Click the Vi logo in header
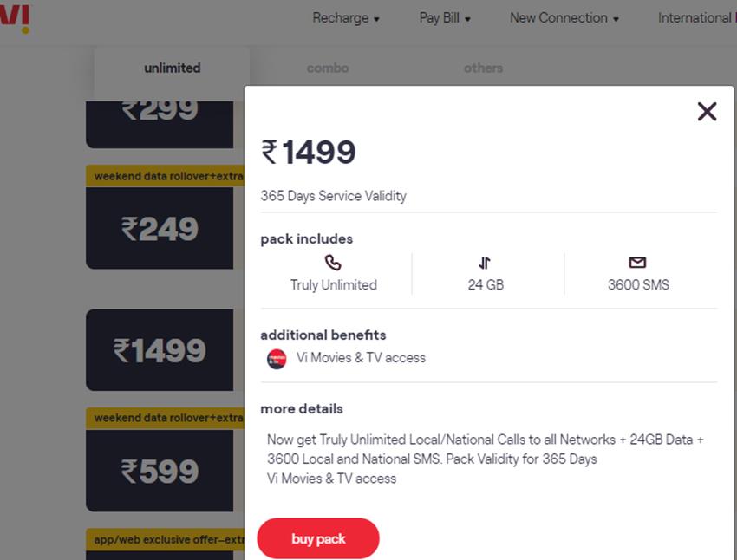The height and width of the screenshot is (560, 737). [x=16, y=17]
